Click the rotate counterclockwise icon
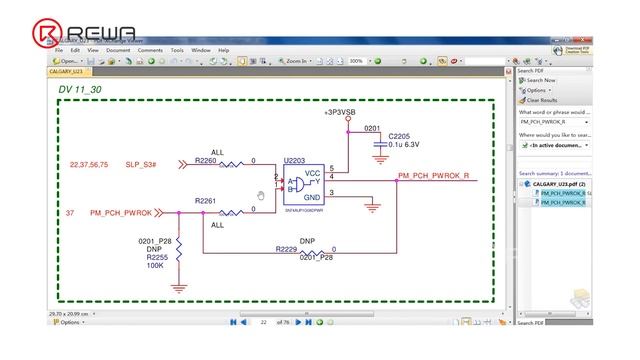This screenshot has height=360, width=640. 213,61
